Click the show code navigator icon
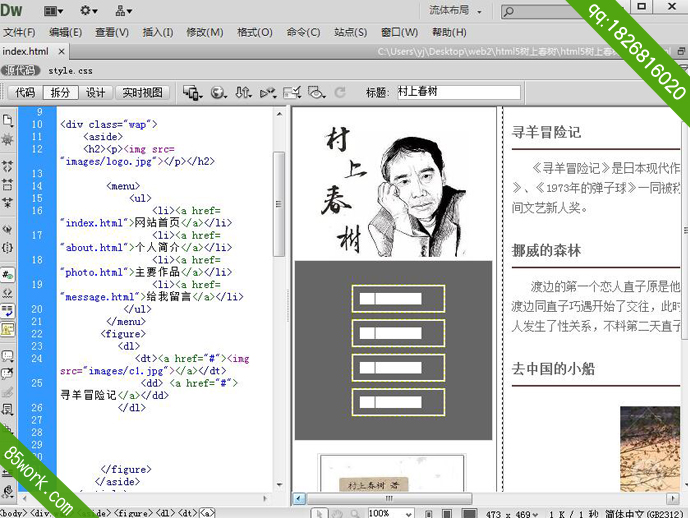This screenshot has height=518, width=690. tap(7, 140)
